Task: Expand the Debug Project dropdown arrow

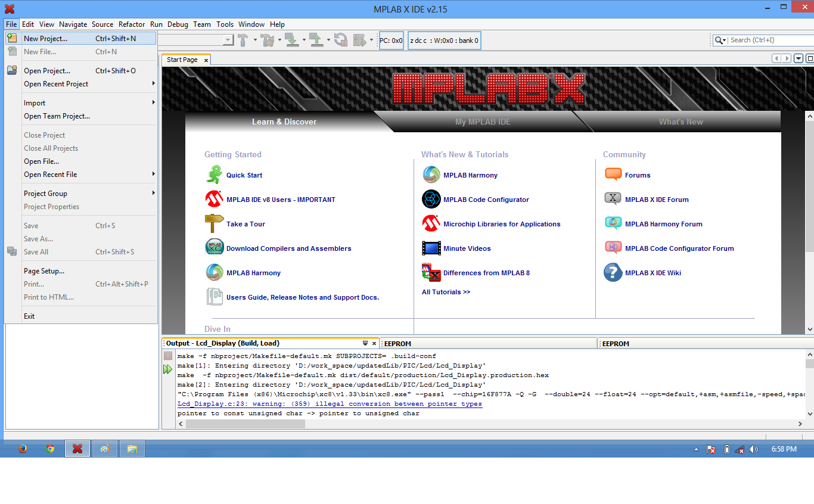Action: (x=371, y=41)
